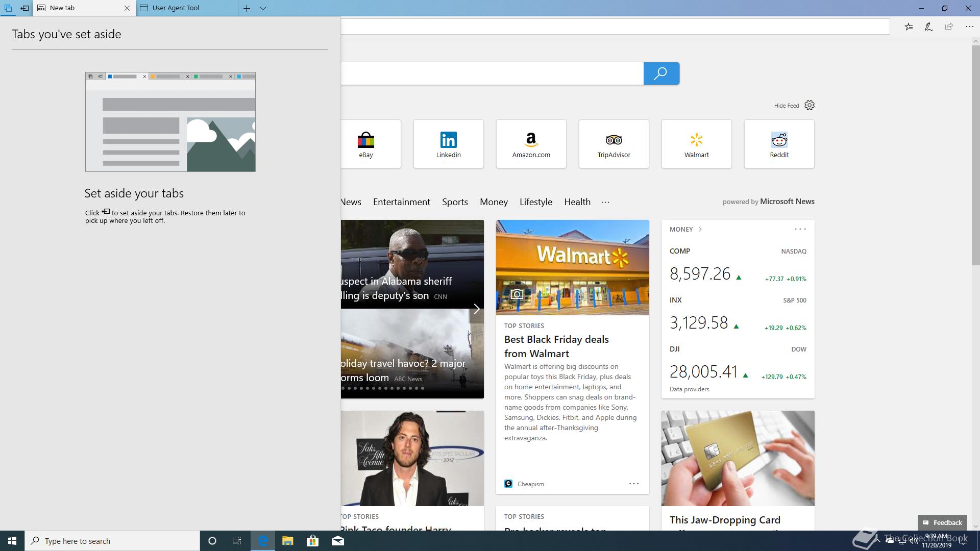Click Add notes pen icon

coord(929,27)
